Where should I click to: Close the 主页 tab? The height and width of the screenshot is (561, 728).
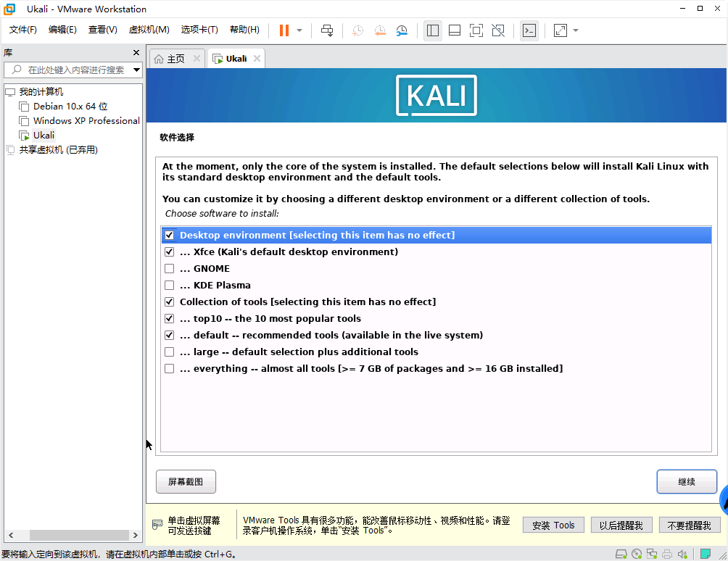tap(197, 59)
